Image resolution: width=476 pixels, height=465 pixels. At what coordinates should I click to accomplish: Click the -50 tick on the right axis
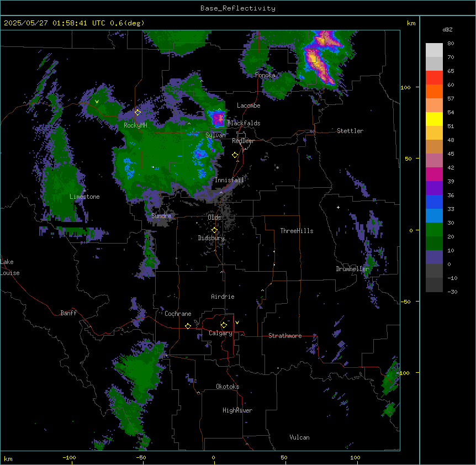point(405,302)
